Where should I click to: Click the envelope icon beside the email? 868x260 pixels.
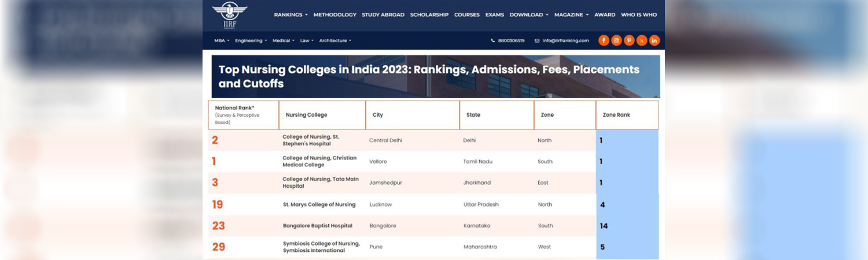(x=537, y=40)
